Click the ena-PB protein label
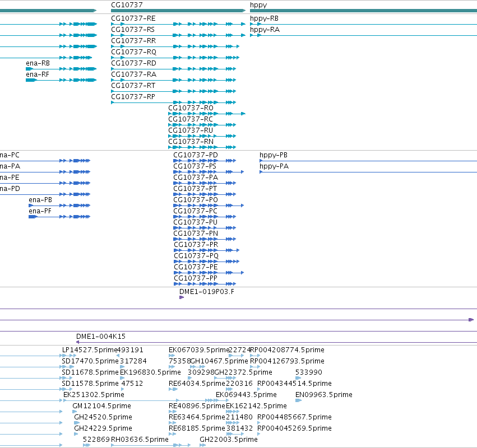The height and width of the screenshot is (448, 477). pos(40,200)
